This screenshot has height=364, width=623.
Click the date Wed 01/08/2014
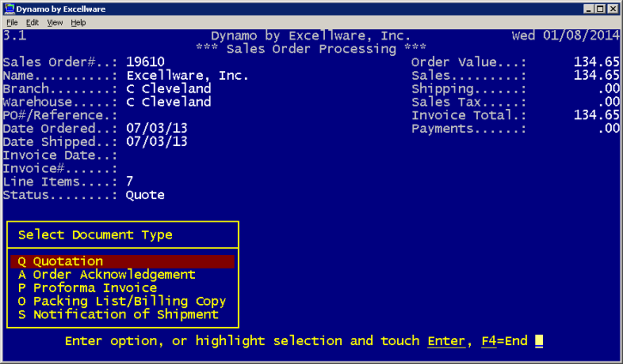[565, 36]
